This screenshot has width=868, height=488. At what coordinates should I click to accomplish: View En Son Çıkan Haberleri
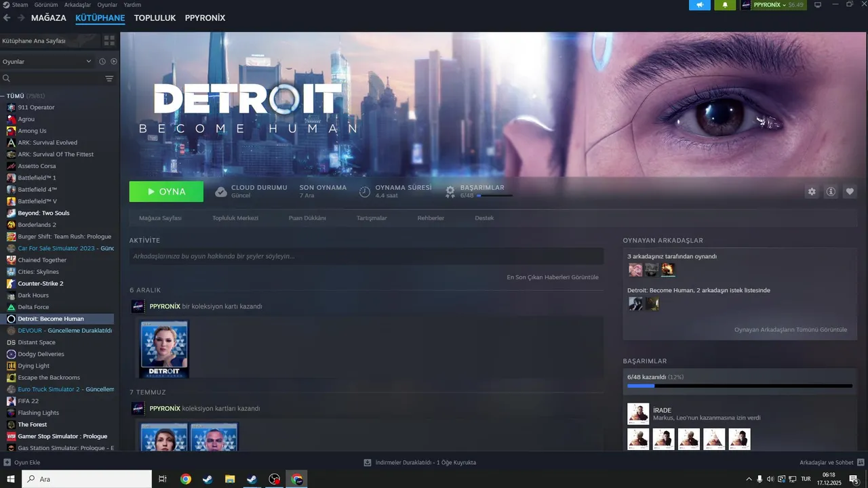(x=553, y=277)
